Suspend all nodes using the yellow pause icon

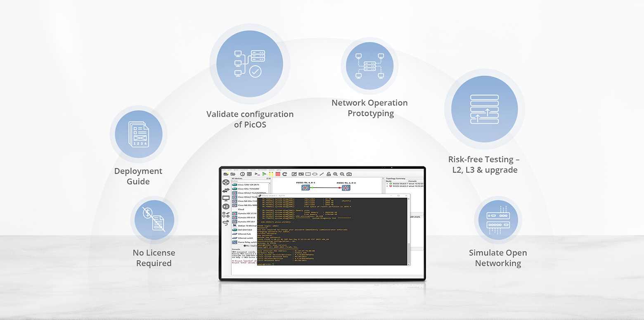pos(271,174)
